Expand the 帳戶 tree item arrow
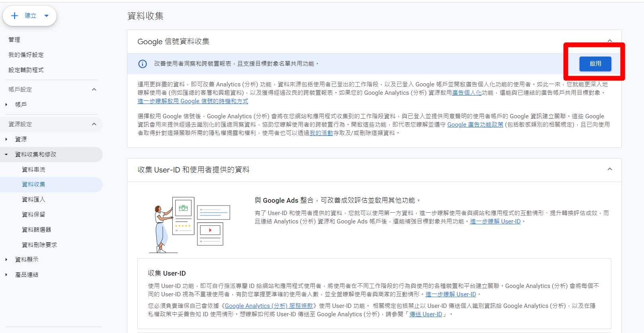This screenshot has height=333, width=644. click(6, 105)
